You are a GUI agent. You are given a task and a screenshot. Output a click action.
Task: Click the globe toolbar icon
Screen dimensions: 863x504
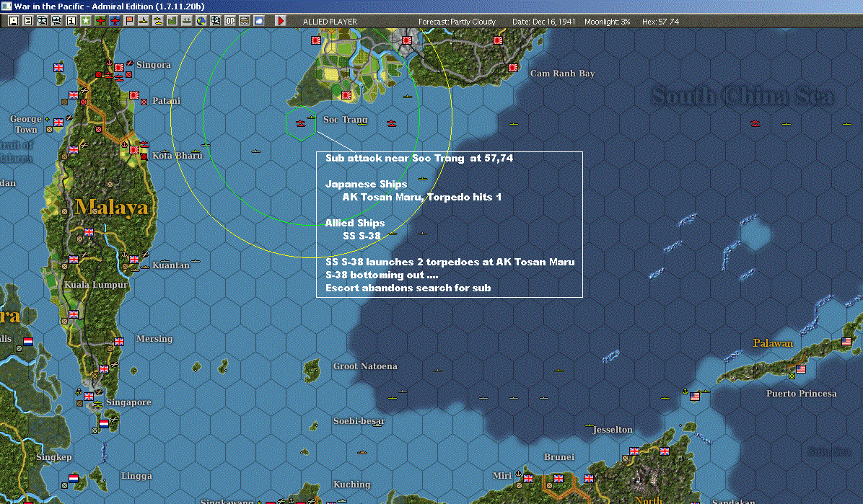pos(201,21)
